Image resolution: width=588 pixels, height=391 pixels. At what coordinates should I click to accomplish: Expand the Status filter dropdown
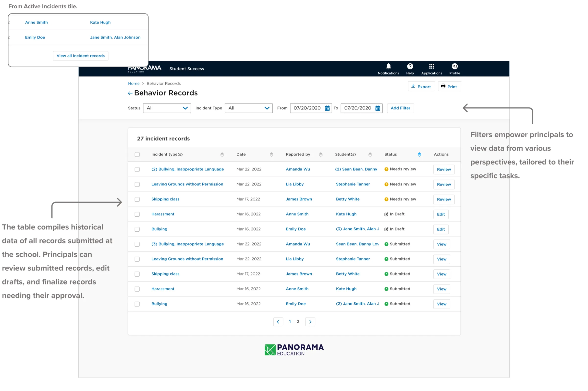[x=167, y=108]
